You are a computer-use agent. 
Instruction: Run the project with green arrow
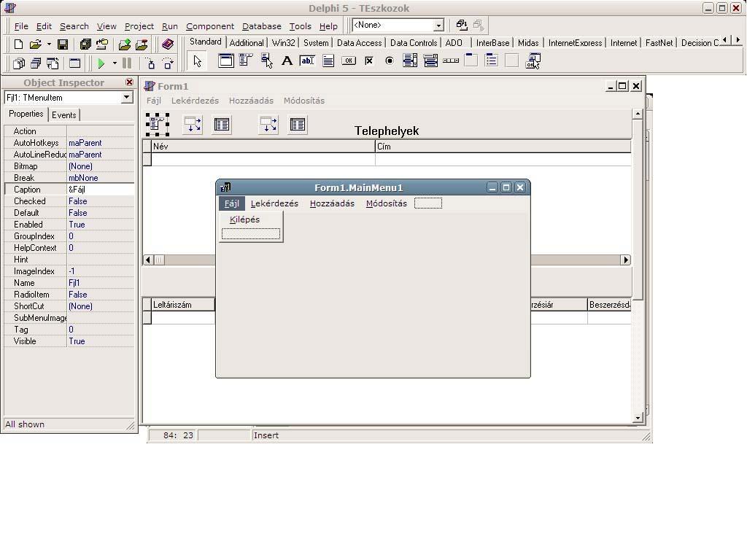[101, 63]
